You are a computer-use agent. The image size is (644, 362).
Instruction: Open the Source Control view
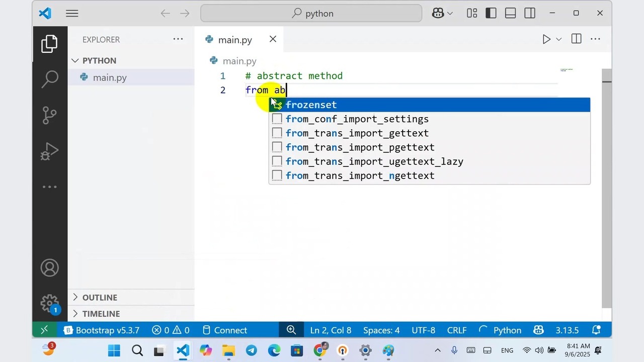(x=49, y=115)
